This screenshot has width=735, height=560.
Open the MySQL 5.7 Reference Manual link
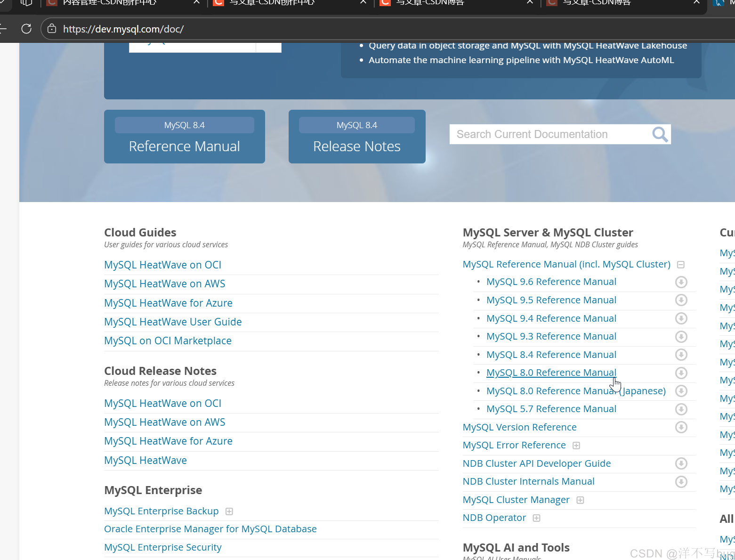click(x=551, y=409)
